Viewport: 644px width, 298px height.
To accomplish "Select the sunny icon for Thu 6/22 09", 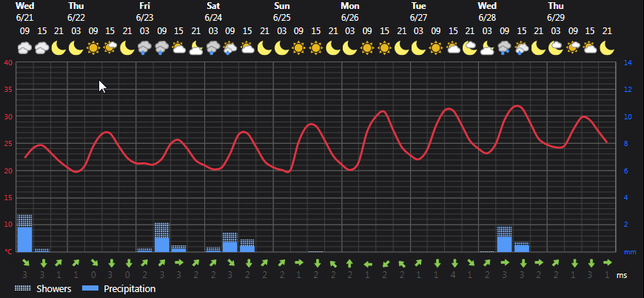I will [93, 48].
